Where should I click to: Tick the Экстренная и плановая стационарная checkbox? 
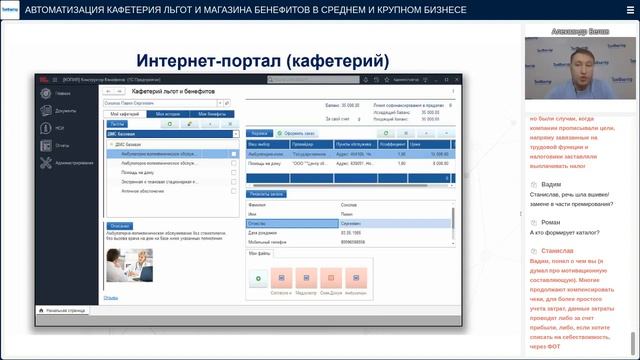pyautogui.click(x=234, y=182)
